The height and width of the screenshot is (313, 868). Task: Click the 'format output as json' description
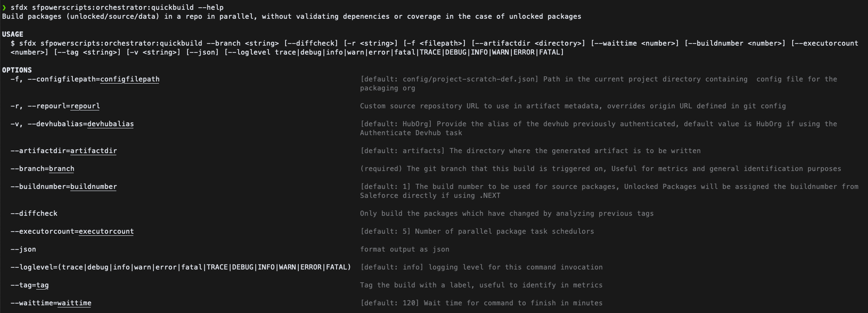coord(405,249)
